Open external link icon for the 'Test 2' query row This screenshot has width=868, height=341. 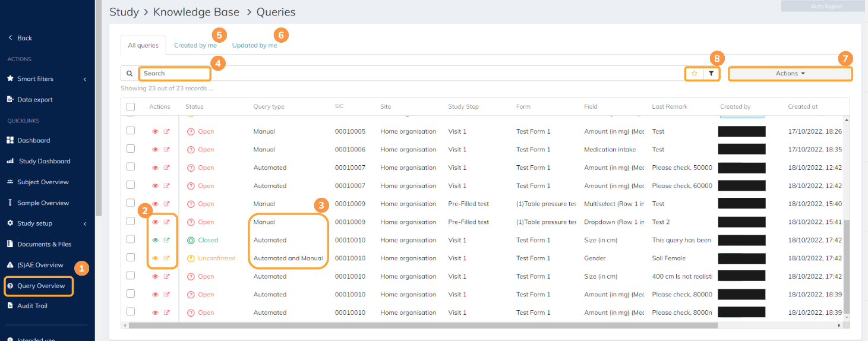[x=167, y=222]
